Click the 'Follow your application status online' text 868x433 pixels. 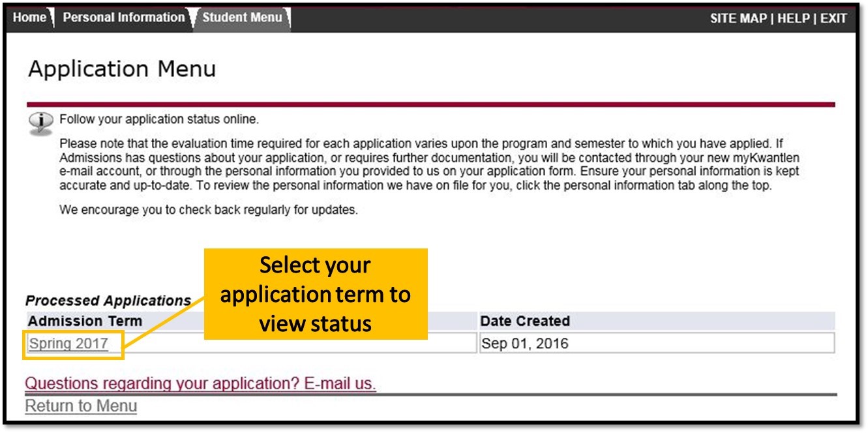[159, 120]
